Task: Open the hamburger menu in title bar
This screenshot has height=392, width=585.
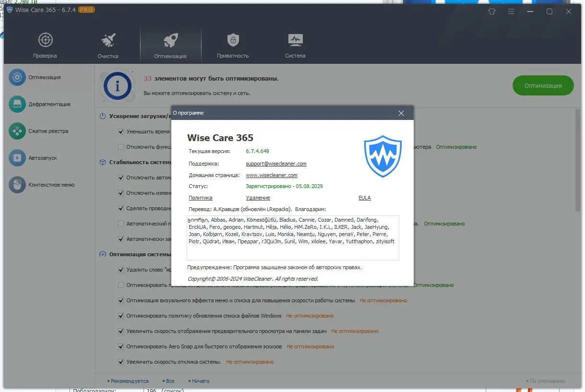Action: 512,12
